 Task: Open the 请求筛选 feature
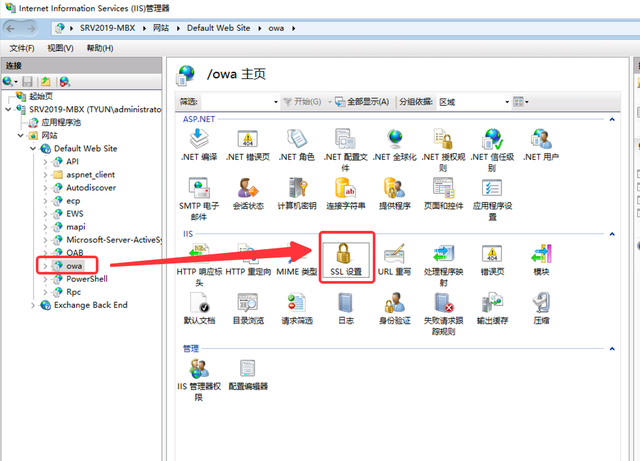(297, 309)
